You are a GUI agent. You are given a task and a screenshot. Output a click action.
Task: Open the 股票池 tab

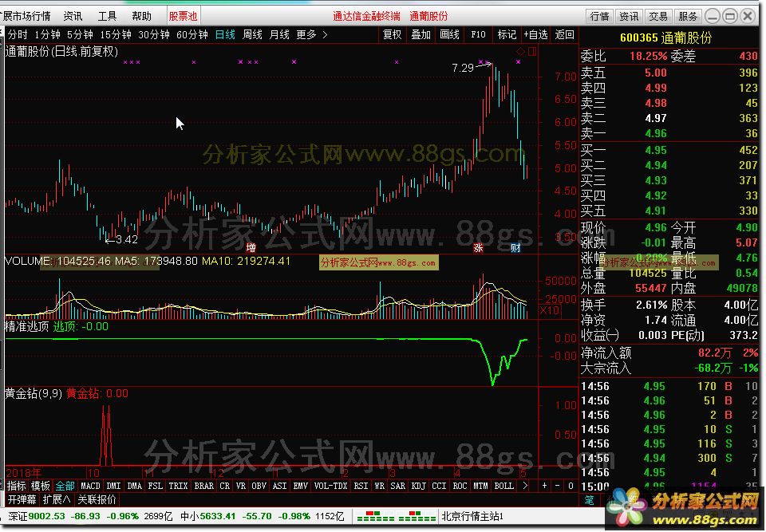point(183,16)
